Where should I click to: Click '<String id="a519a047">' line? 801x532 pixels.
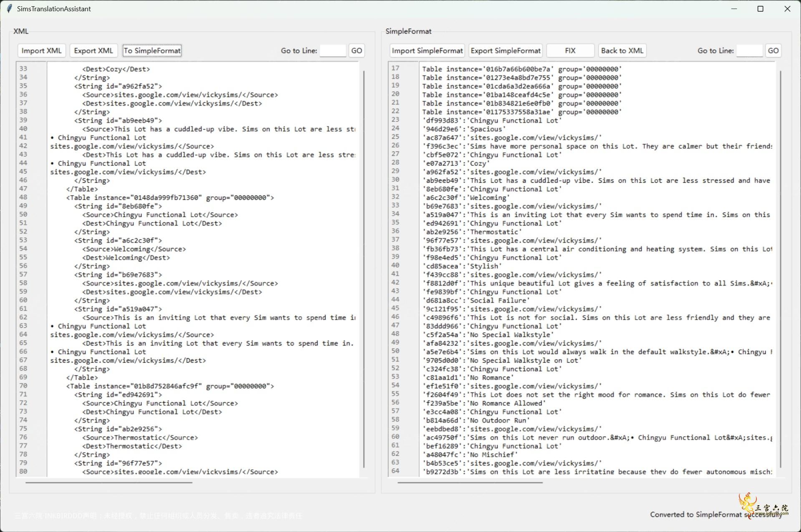point(118,309)
